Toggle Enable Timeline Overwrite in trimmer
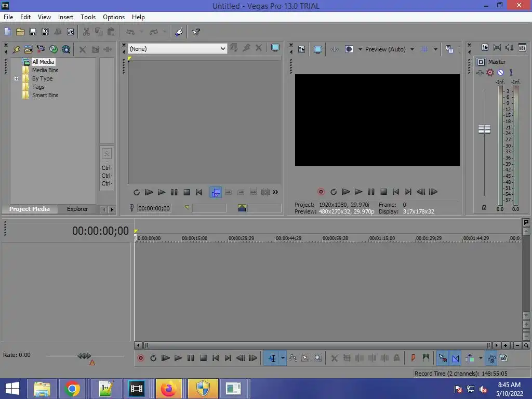 click(x=216, y=192)
